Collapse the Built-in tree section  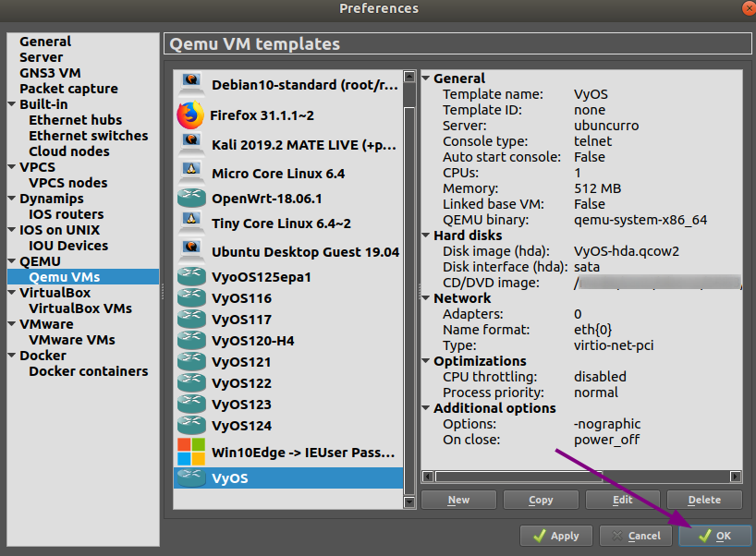[x=11, y=104]
